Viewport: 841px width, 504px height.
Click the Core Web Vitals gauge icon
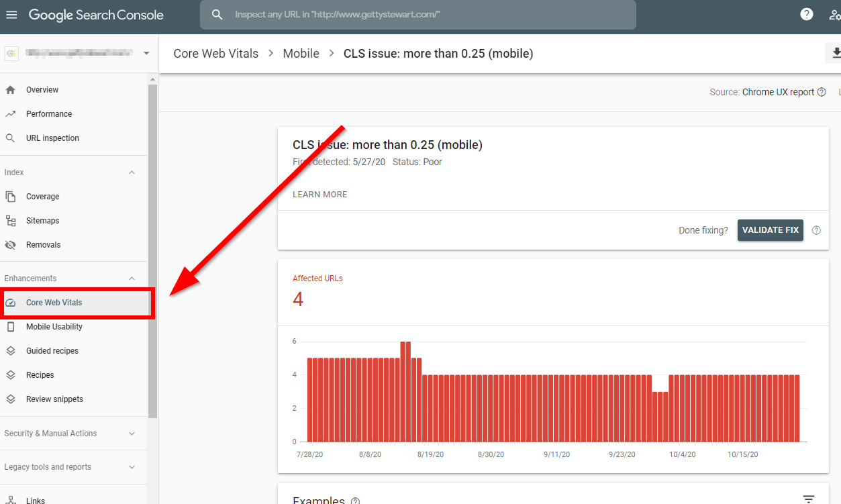(10, 303)
